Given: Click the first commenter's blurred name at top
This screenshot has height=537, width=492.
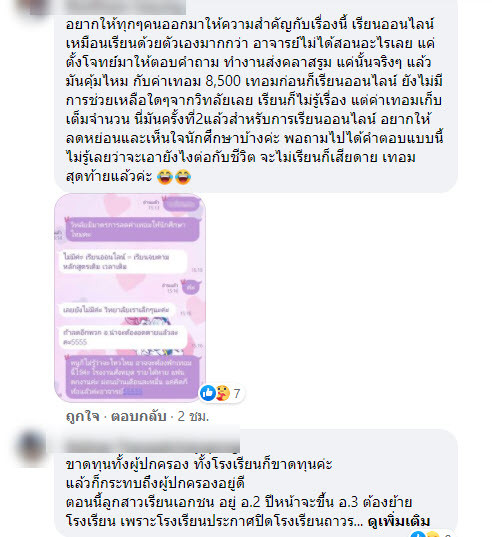Looking at the screenshot, I should (x=125, y=6).
